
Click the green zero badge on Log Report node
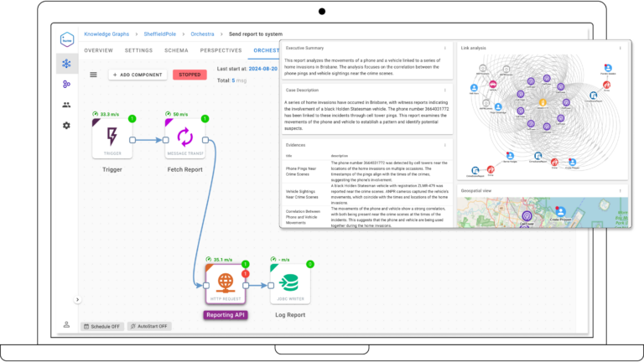pyautogui.click(x=310, y=264)
